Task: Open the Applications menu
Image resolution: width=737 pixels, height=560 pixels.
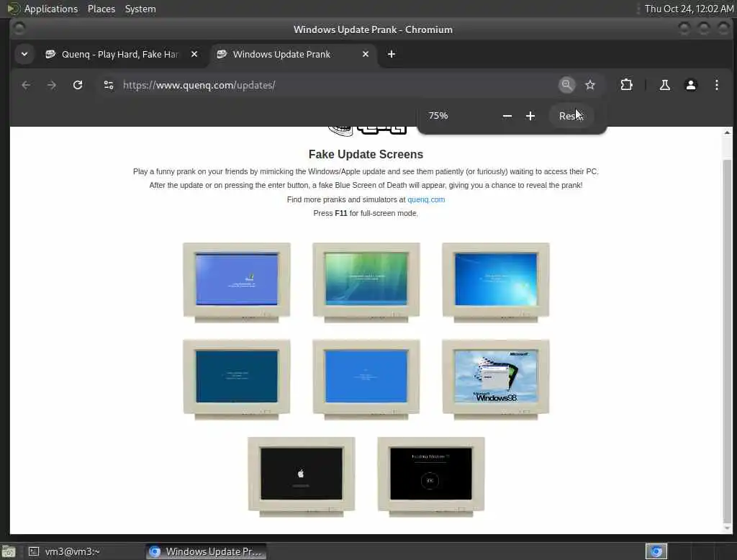Action: coord(51,9)
